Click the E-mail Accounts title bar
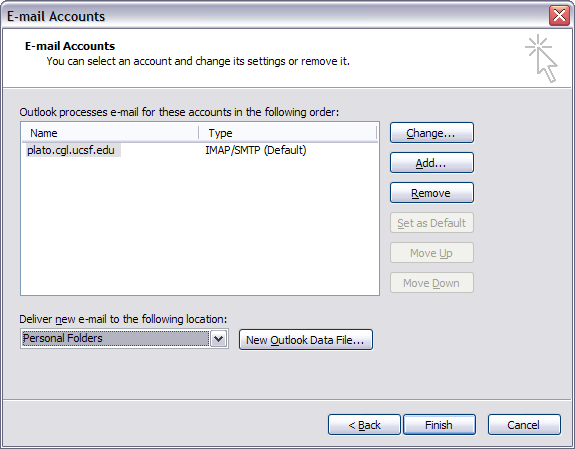Viewport: 575px width, 449px height. (275, 16)
